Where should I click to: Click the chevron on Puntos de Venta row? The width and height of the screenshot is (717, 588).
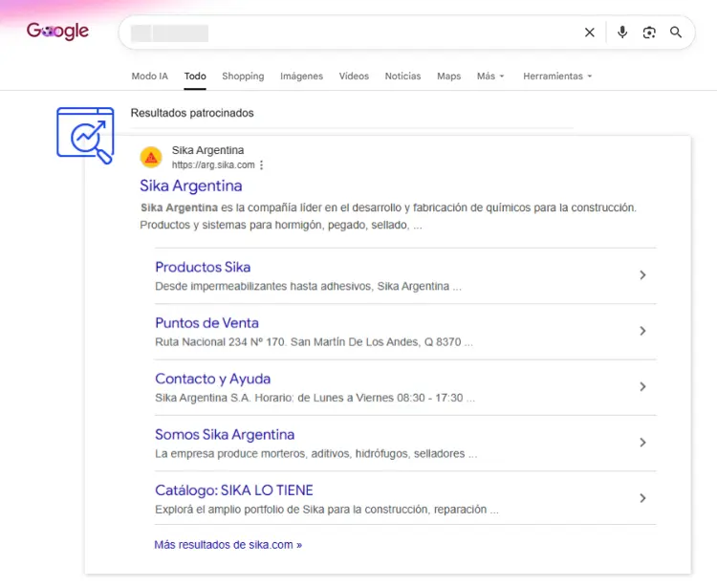pyautogui.click(x=642, y=331)
